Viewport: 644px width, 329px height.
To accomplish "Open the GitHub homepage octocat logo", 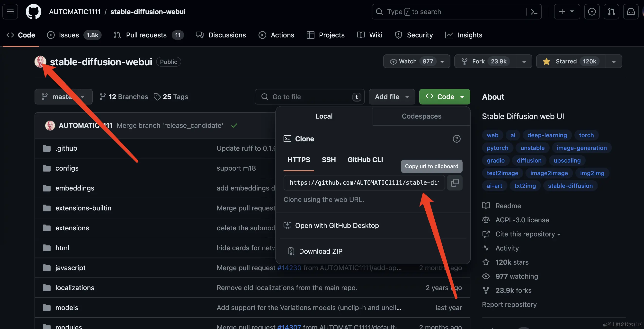I will (x=34, y=11).
